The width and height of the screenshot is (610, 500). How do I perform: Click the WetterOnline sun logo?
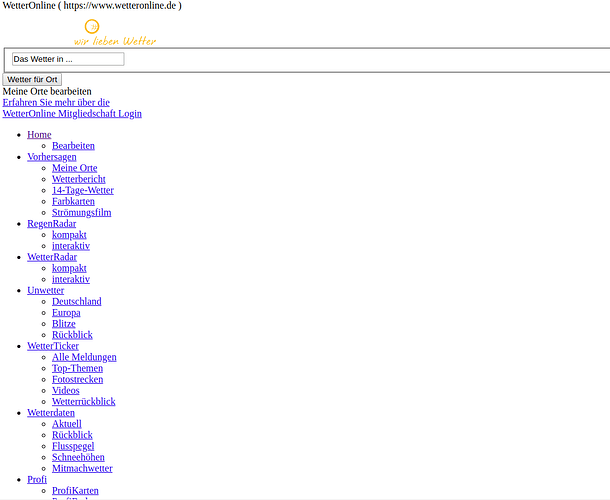92,27
